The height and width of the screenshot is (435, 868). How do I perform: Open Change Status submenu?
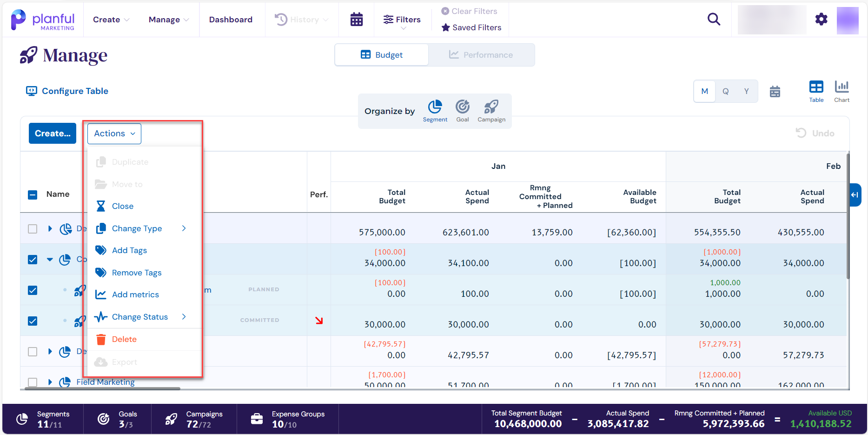pyautogui.click(x=144, y=317)
